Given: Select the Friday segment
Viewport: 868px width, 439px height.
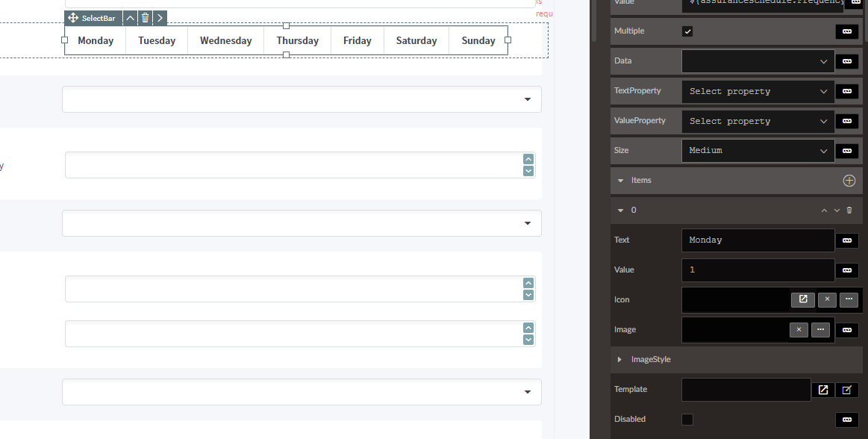Looking at the screenshot, I should pyautogui.click(x=357, y=40).
